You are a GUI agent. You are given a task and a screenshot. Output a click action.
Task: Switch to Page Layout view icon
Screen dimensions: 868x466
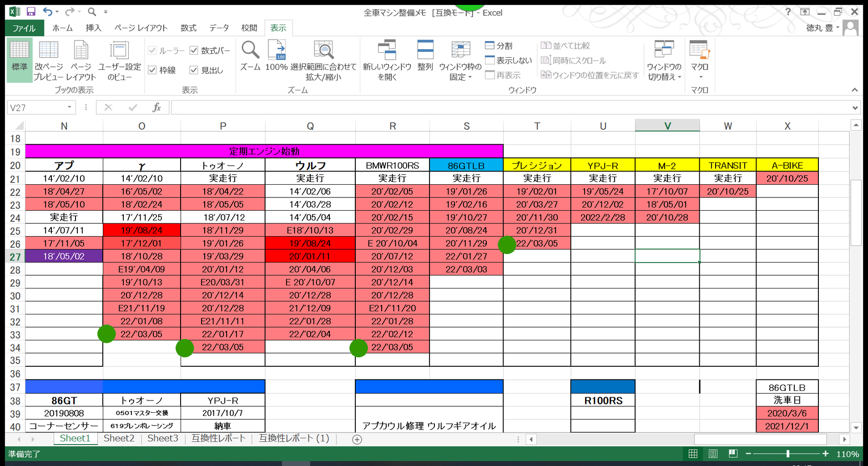pyautogui.click(x=81, y=50)
